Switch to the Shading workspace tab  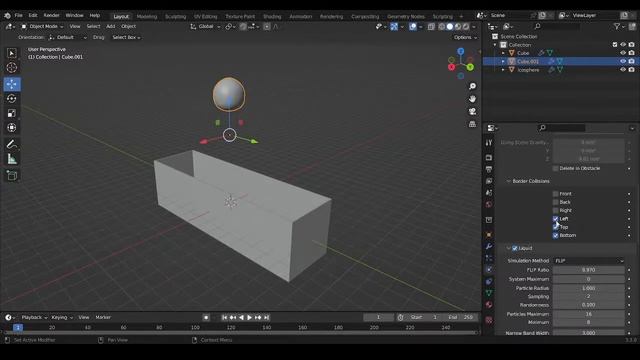[x=272, y=16]
